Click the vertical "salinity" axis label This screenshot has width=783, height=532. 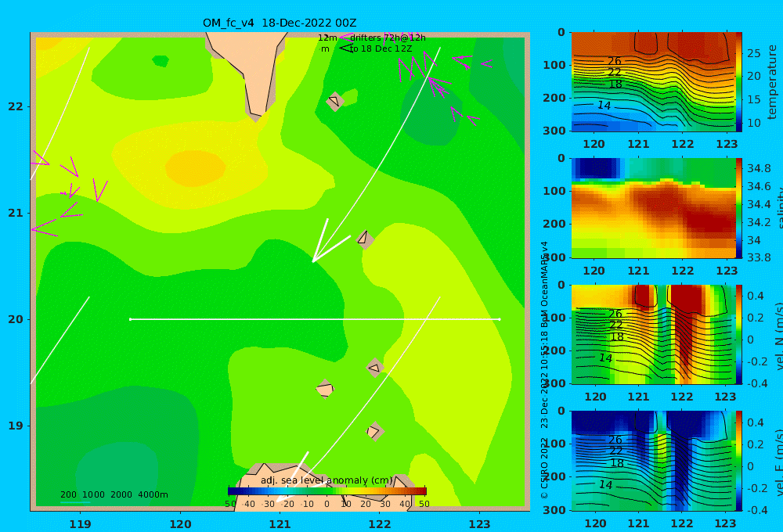coord(779,208)
